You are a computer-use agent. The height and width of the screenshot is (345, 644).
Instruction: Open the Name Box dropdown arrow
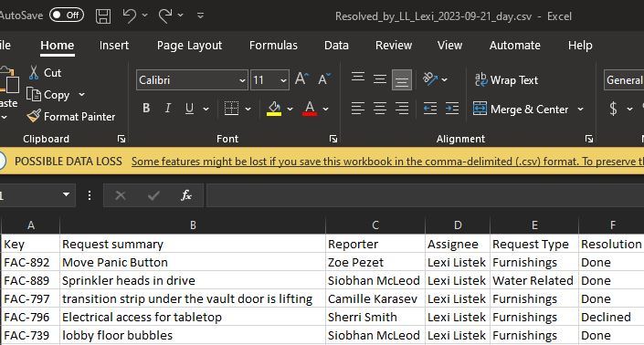click(x=66, y=194)
